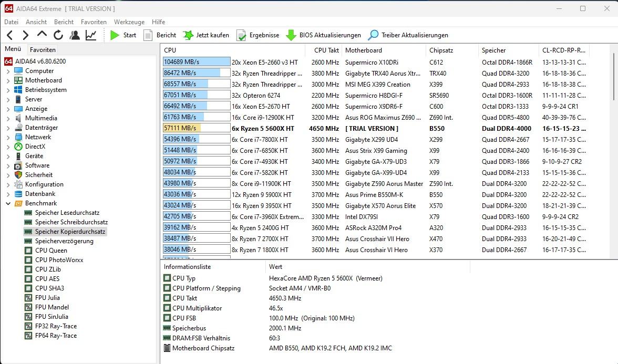
Task: Open Treiber Aktualisierungen
Action: point(408,35)
